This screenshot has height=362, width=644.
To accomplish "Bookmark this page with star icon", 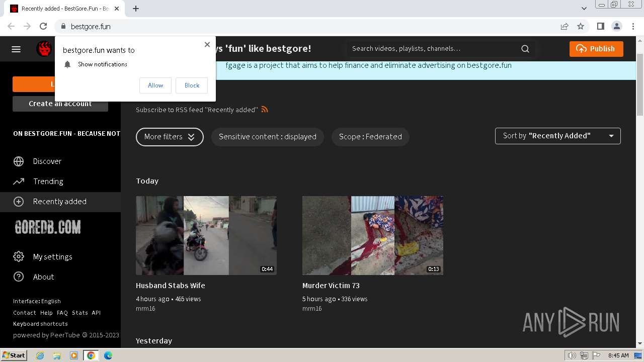I will click(581, 26).
